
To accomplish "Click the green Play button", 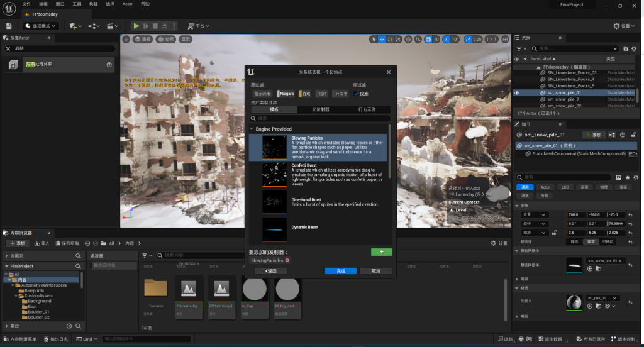I will pos(136,26).
